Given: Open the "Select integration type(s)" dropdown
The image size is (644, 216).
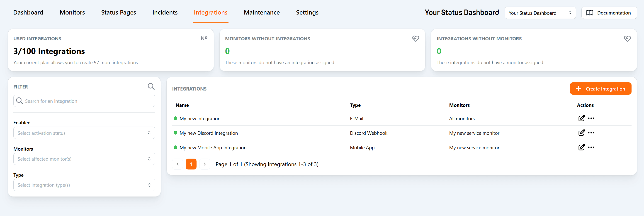Looking at the screenshot, I should (84, 185).
